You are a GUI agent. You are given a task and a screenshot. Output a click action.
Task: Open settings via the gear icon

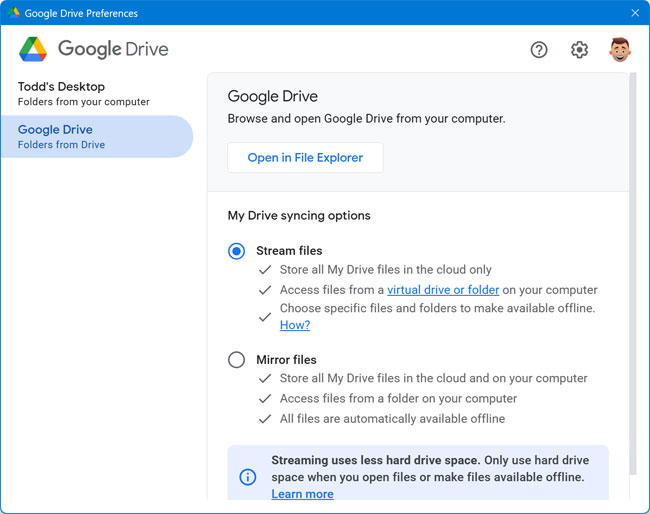click(579, 50)
